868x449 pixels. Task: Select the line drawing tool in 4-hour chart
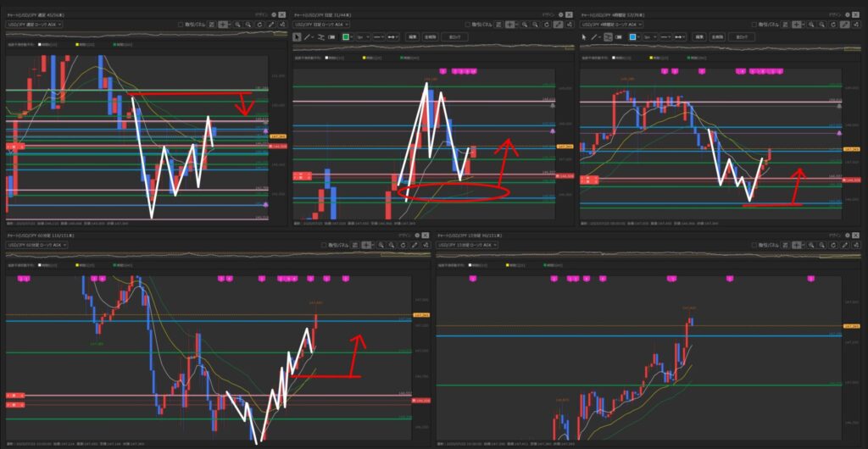(x=594, y=36)
